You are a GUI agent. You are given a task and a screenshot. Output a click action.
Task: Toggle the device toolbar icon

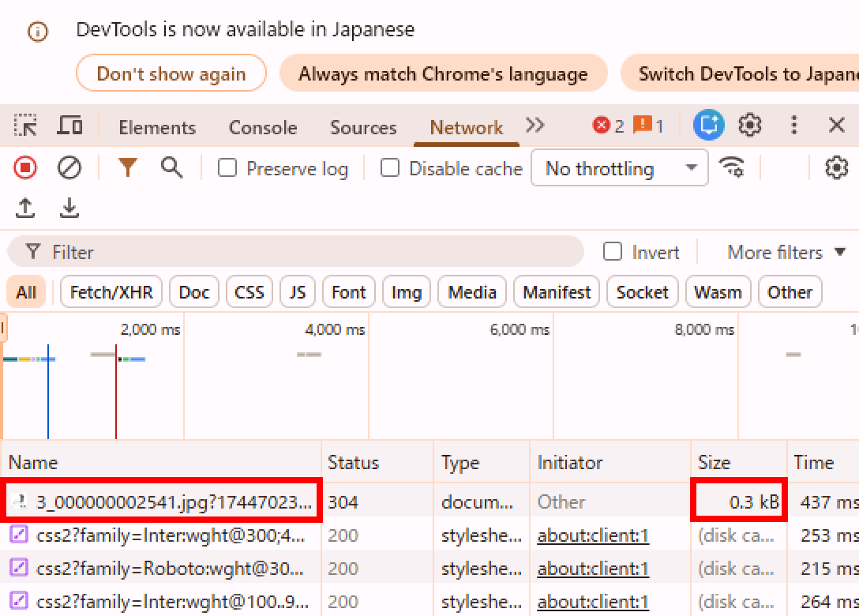[x=70, y=126]
